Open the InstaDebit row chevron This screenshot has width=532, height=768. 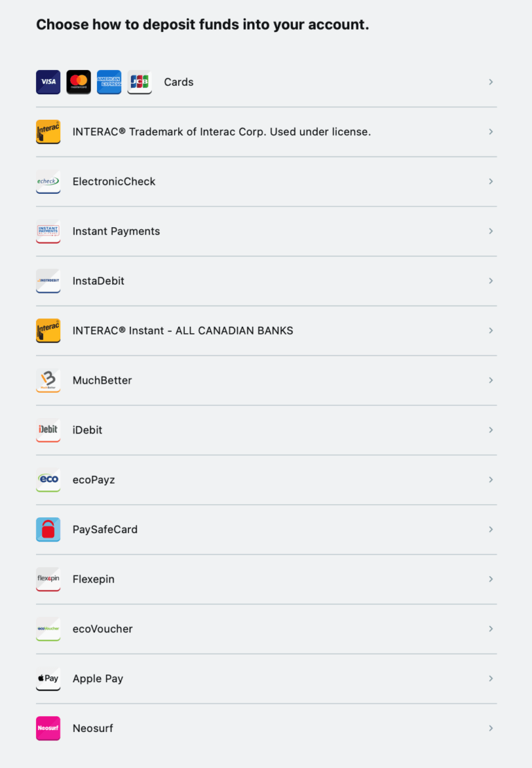click(x=490, y=280)
